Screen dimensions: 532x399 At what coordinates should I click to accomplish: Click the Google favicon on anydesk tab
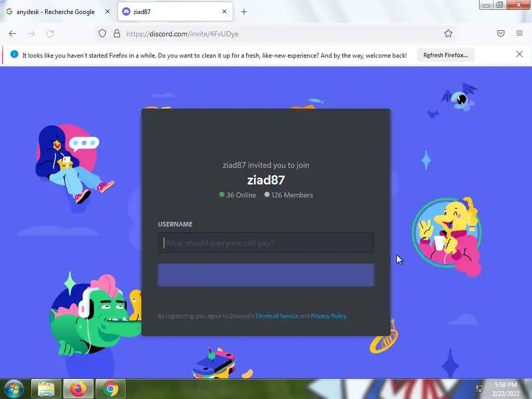pyautogui.click(x=9, y=11)
